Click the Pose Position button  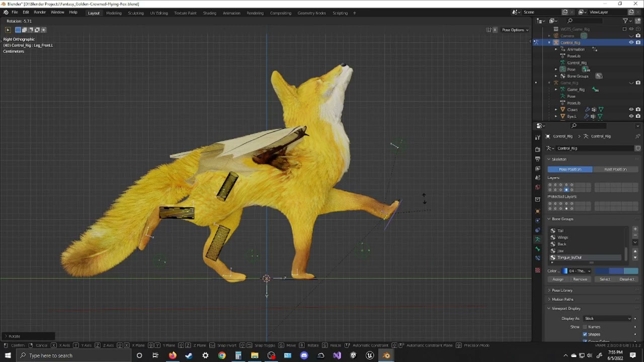[x=570, y=169]
